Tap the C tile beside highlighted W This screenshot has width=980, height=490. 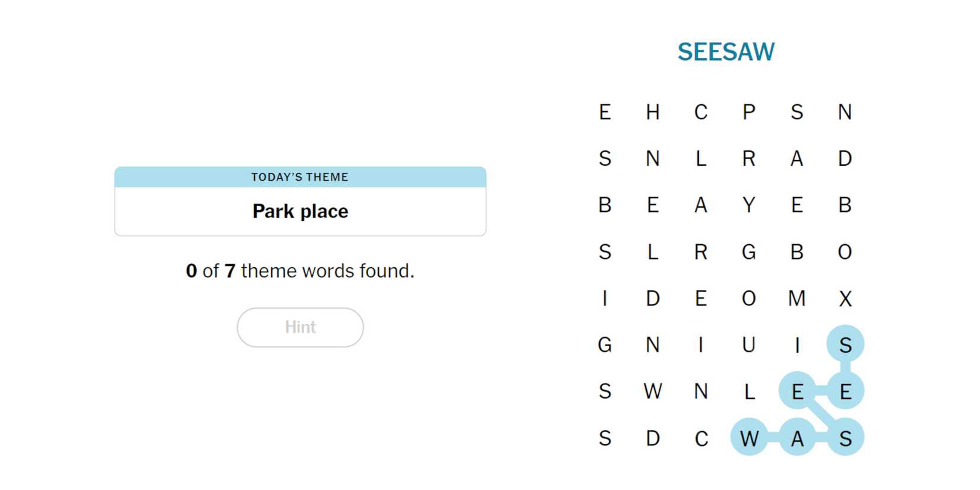701,438
